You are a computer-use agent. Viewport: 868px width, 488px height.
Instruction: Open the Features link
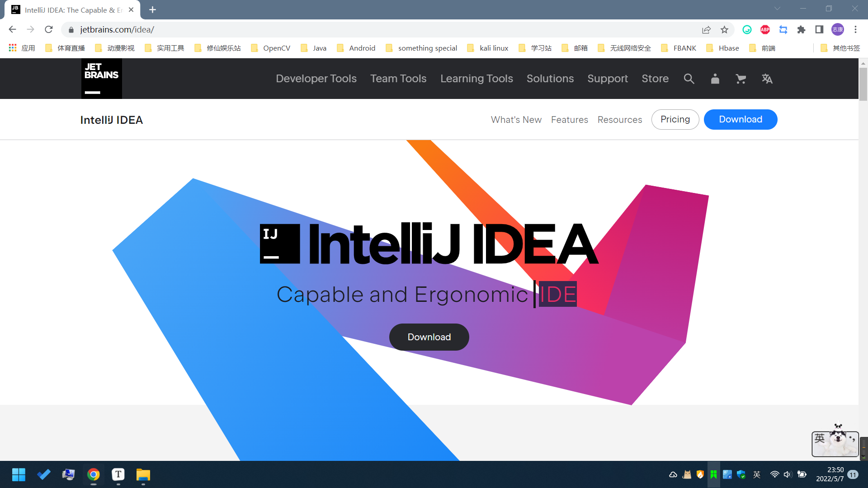pos(570,120)
